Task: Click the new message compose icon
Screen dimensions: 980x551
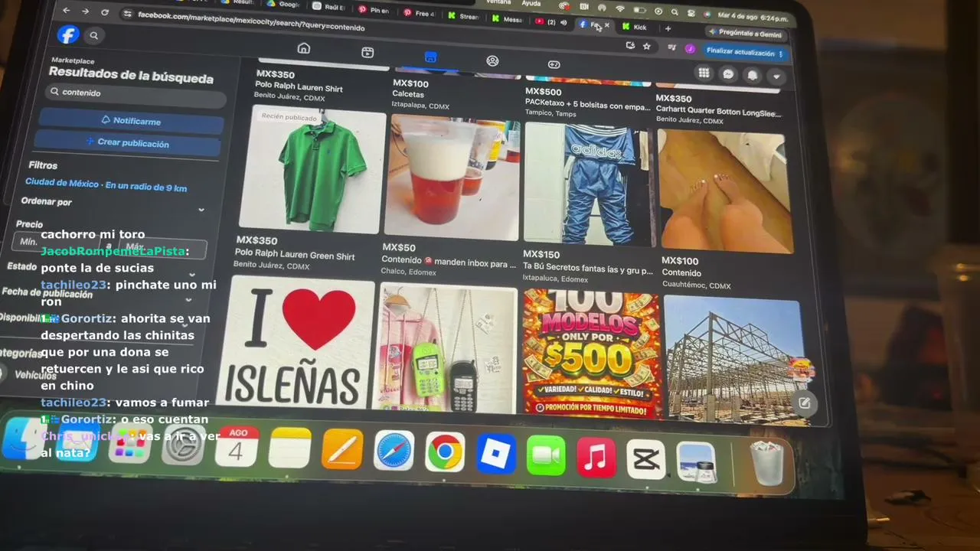Action: click(x=804, y=403)
